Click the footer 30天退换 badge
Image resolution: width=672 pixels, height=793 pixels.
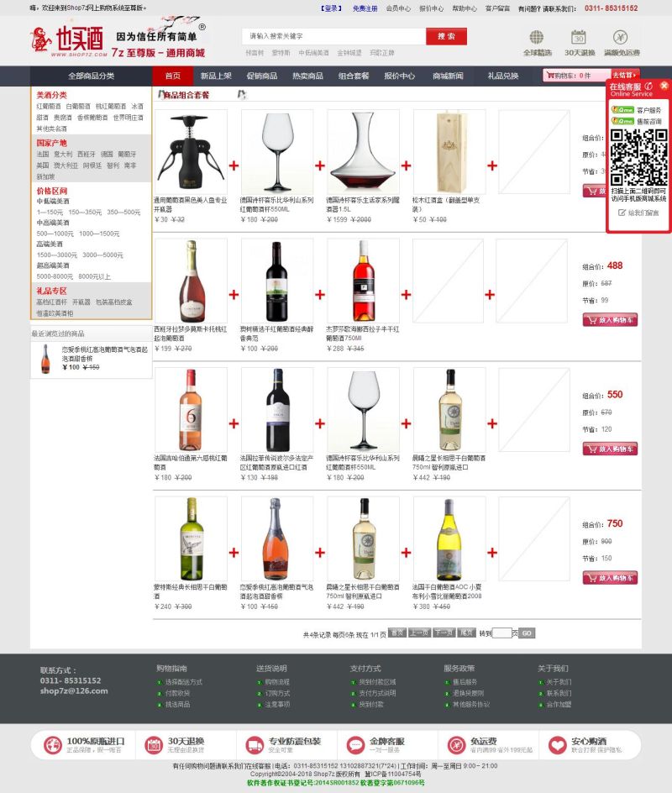175,745
